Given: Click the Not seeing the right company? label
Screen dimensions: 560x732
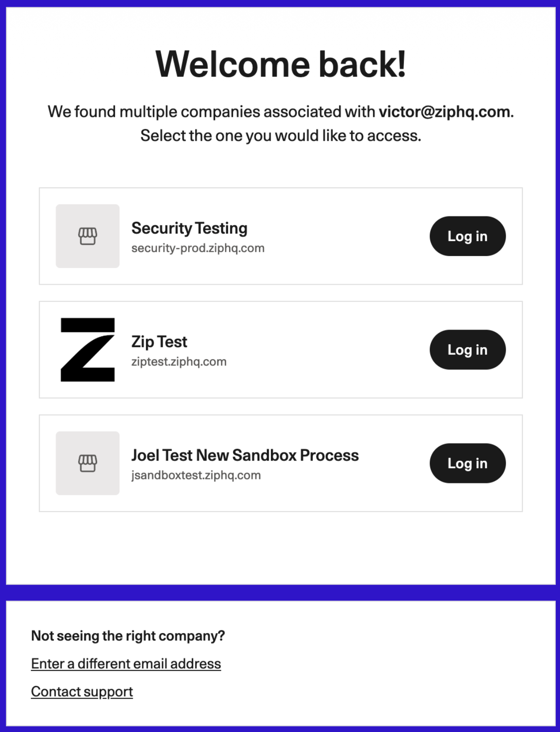Looking at the screenshot, I should pos(128,636).
